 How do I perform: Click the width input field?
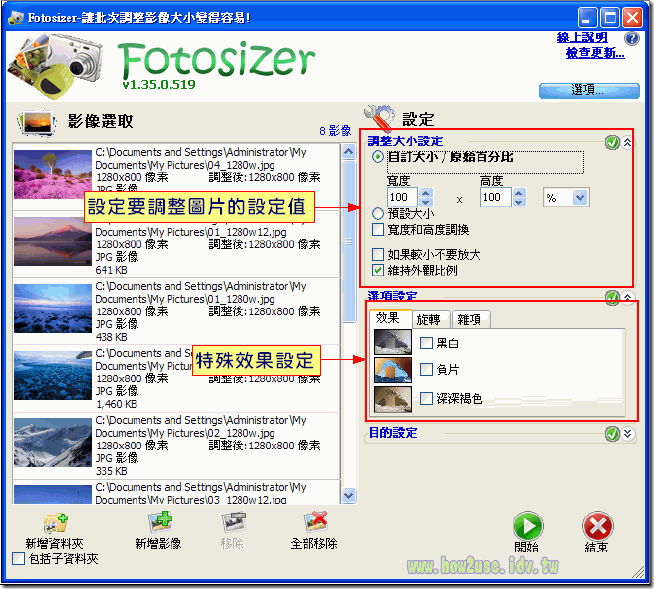tap(402, 197)
